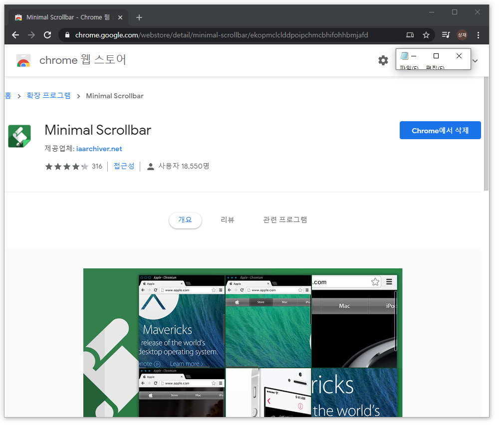Image resolution: width=504 pixels, height=425 pixels.
Task: Click the Chrome web store logo
Action: click(x=23, y=60)
